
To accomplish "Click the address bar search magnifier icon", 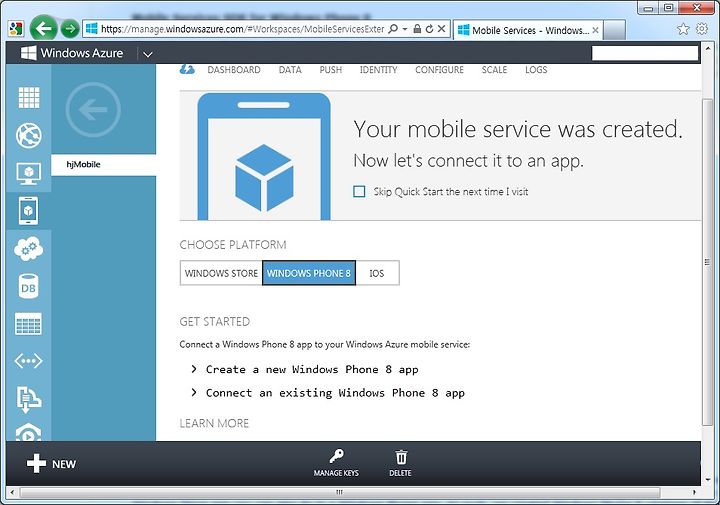I will coord(393,29).
